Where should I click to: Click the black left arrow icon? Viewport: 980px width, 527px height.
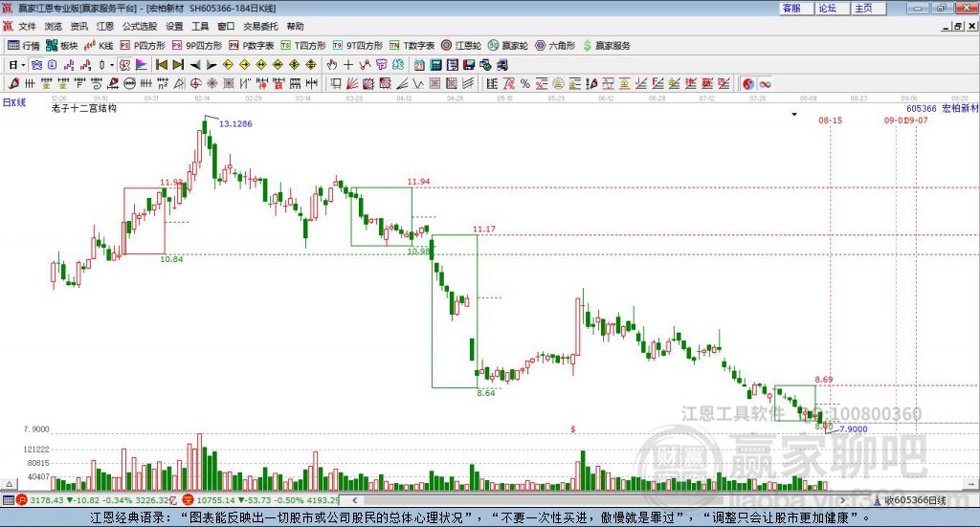195,65
